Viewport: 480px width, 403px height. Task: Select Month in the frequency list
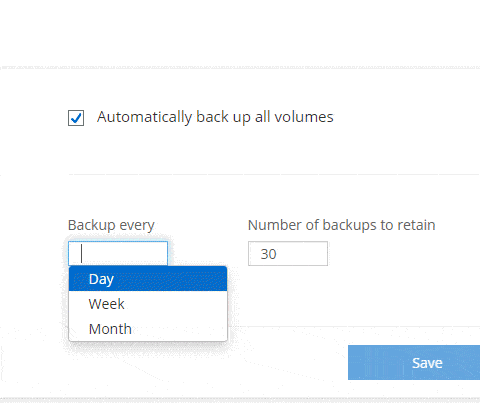coord(148,329)
